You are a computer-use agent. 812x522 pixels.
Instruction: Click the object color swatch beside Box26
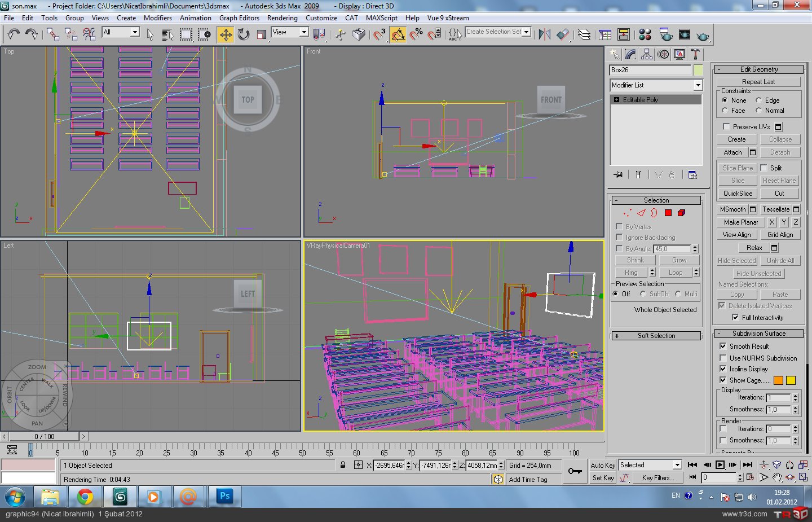(x=698, y=70)
